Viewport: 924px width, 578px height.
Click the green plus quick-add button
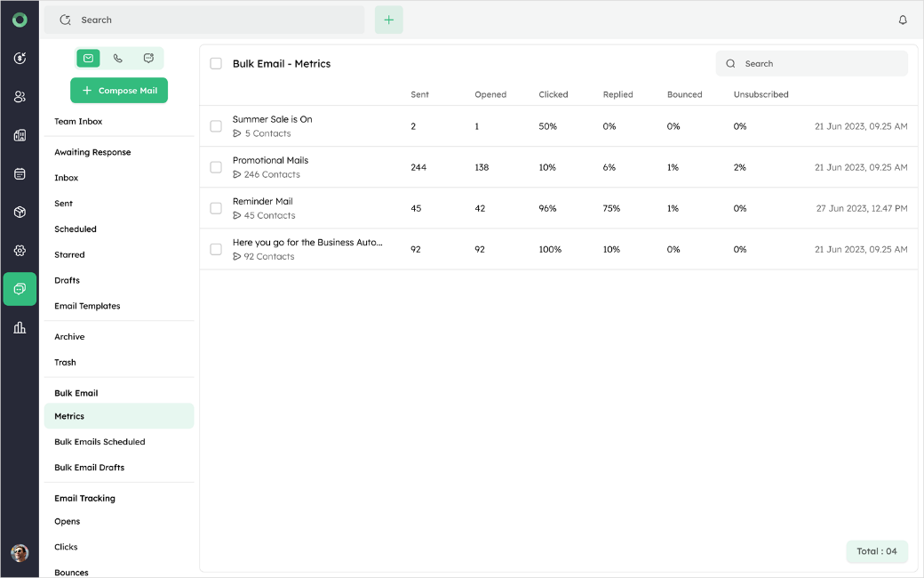pos(389,20)
